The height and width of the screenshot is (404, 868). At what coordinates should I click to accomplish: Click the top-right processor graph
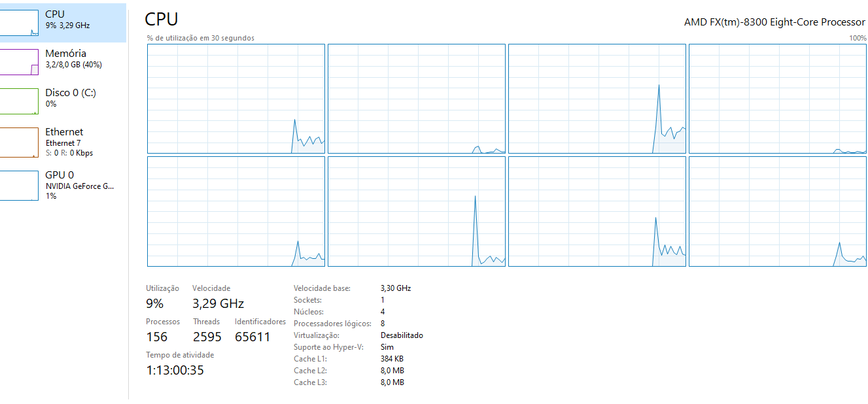[778, 99]
